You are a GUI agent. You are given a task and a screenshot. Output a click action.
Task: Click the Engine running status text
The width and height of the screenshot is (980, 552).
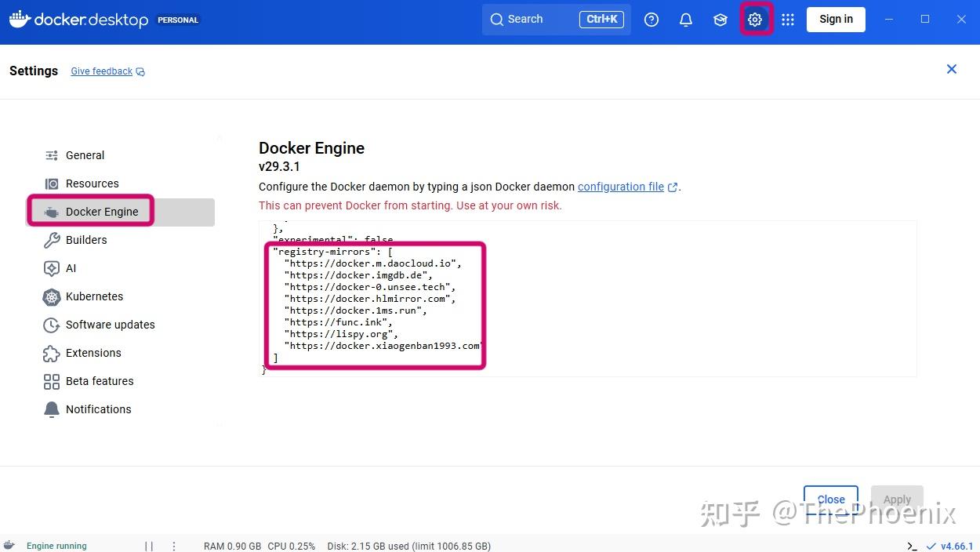(56, 546)
